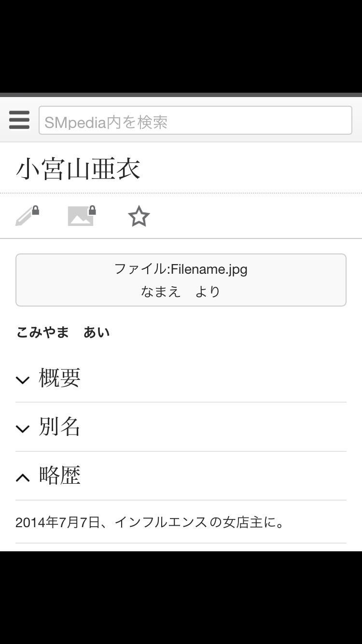
Task: Open the ファイル:Filename.jpg link
Action: (x=181, y=269)
